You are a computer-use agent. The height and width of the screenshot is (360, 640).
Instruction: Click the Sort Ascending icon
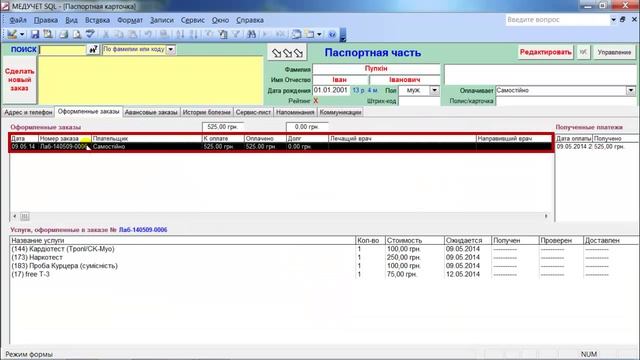coord(180,34)
